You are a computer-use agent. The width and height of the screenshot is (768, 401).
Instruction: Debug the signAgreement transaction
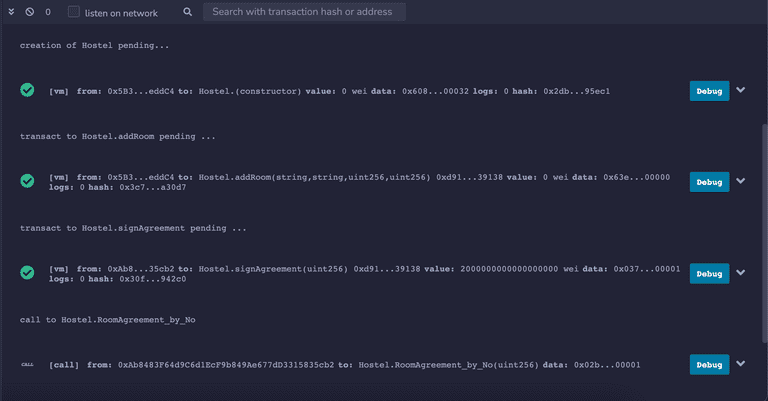[709, 274]
